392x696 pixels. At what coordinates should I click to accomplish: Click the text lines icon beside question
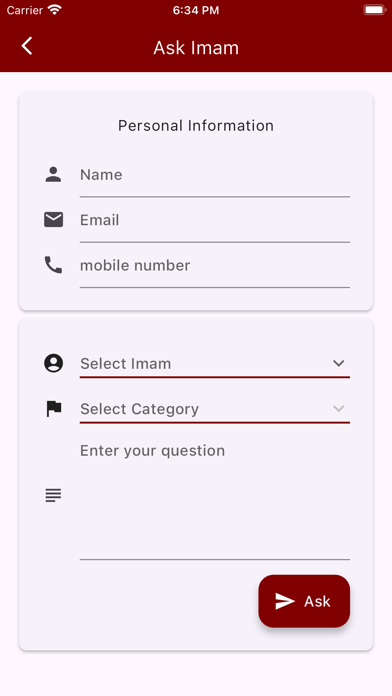pos(53,495)
